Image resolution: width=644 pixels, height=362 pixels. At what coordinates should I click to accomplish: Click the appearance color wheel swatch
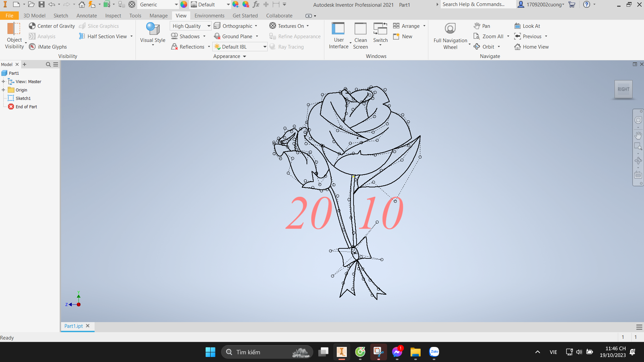(184, 5)
